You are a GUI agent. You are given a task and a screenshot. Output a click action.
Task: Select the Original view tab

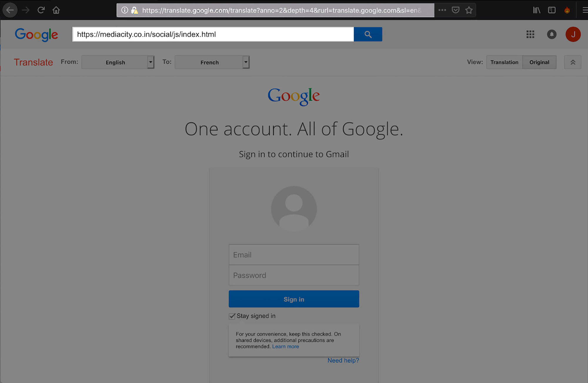539,62
